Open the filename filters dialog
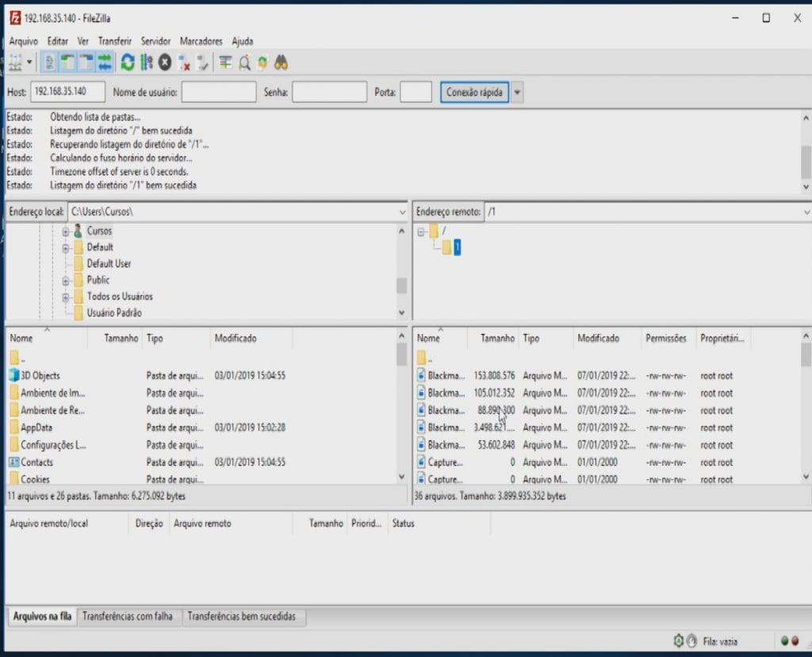 (225, 63)
